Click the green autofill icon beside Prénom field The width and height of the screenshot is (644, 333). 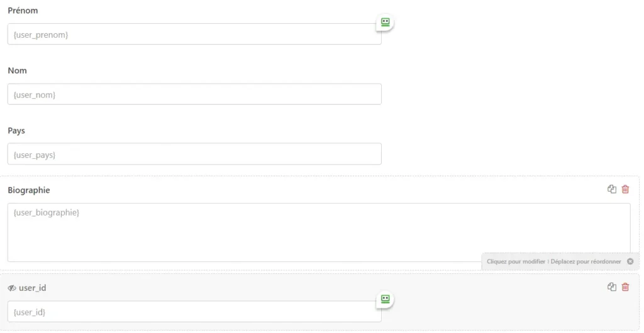pyautogui.click(x=386, y=22)
